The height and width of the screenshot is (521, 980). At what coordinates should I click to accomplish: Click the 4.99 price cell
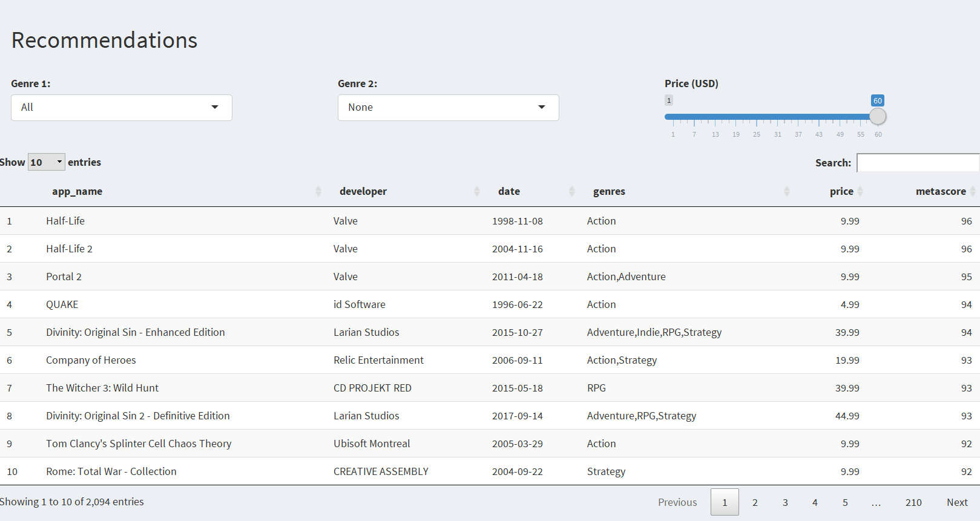850,304
